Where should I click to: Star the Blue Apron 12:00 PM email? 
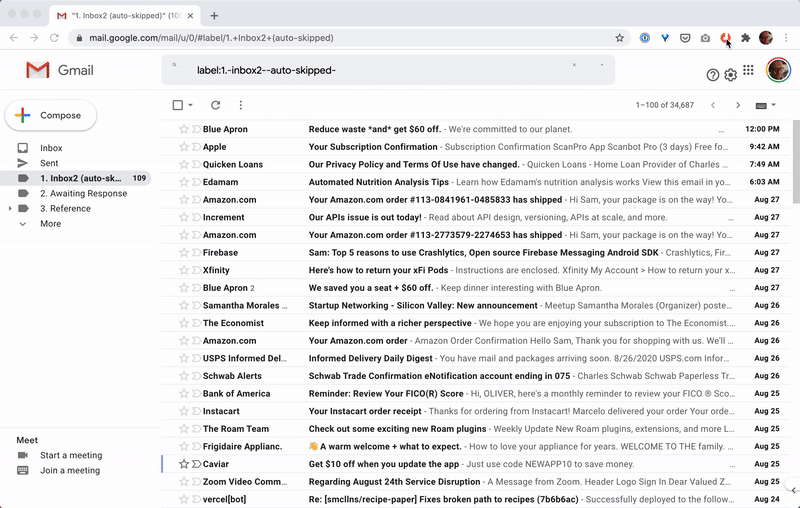pyautogui.click(x=184, y=130)
